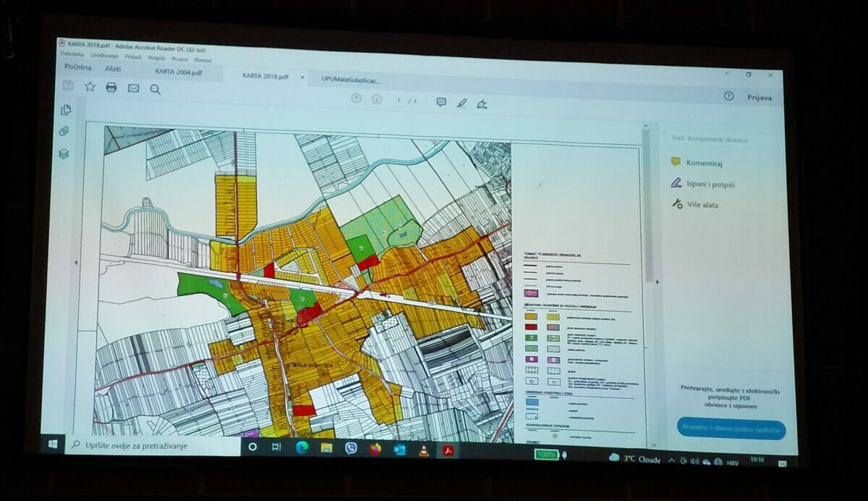Switch to KARTA 2004.pdf tab
This screenshot has width=868, height=501.
178,72
